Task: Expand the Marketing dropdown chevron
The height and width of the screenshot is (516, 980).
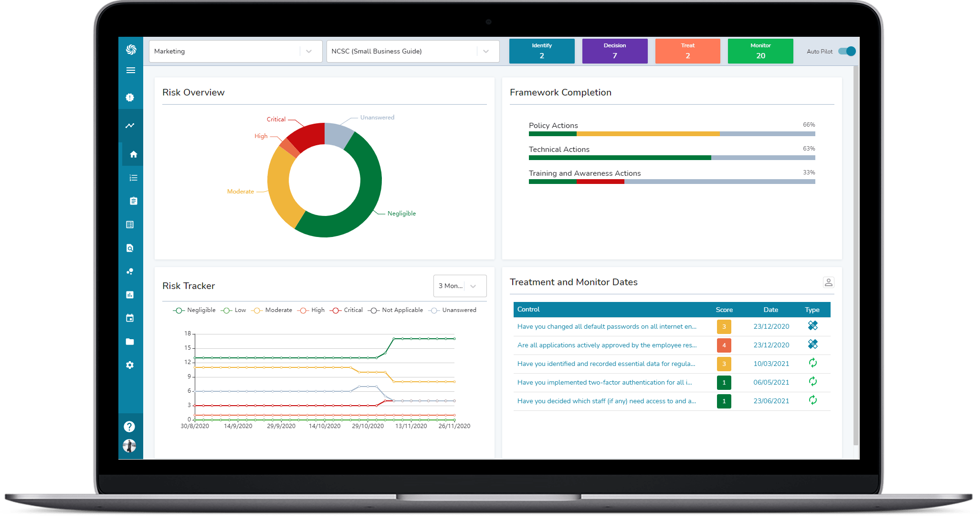Action: click(309, 51)
